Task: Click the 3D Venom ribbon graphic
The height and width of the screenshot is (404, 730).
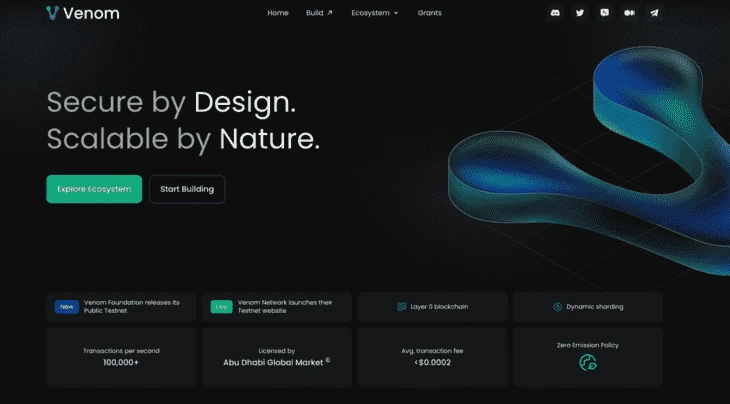Action: [x=589, y=163]
